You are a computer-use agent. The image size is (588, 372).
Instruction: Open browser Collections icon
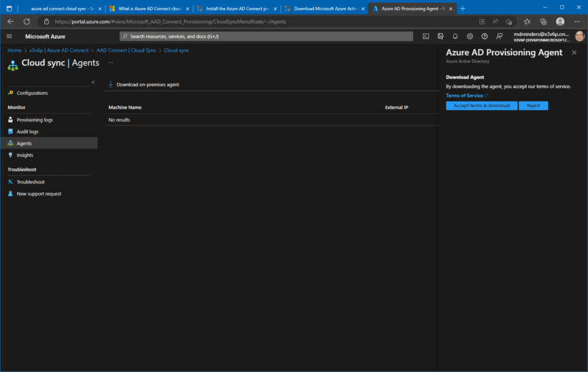click(543, 22)
